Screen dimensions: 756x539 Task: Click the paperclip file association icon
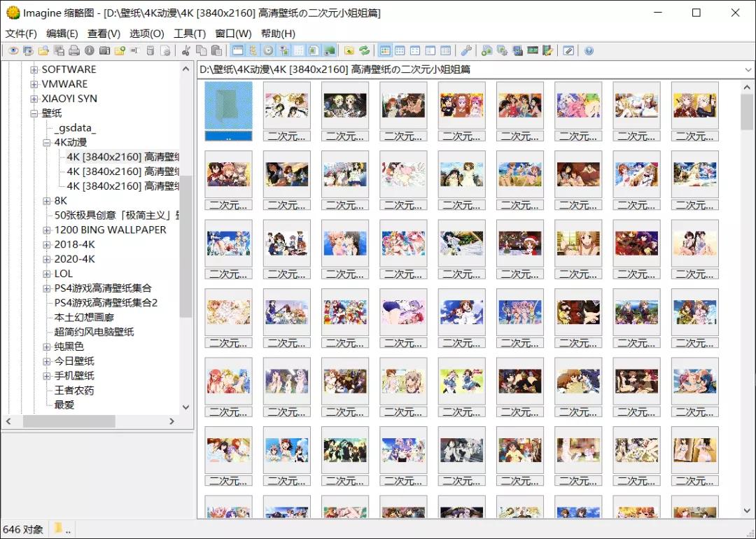(568, 50)
